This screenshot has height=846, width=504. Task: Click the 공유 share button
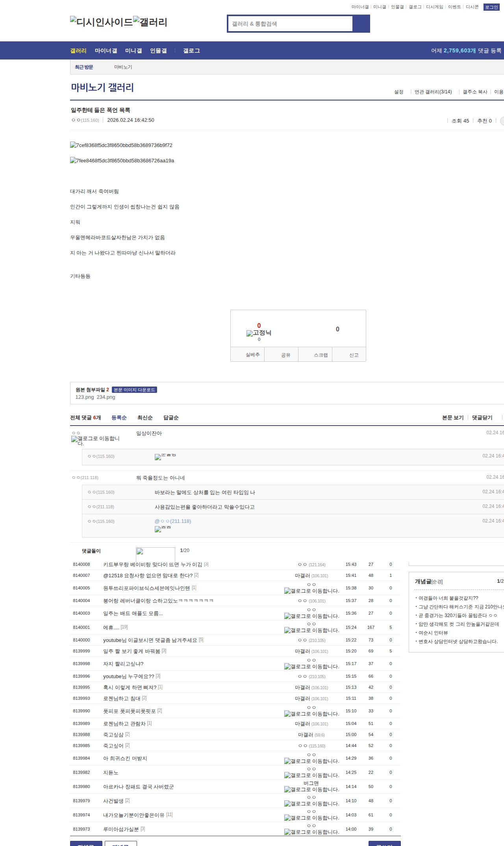click(282, 355)
